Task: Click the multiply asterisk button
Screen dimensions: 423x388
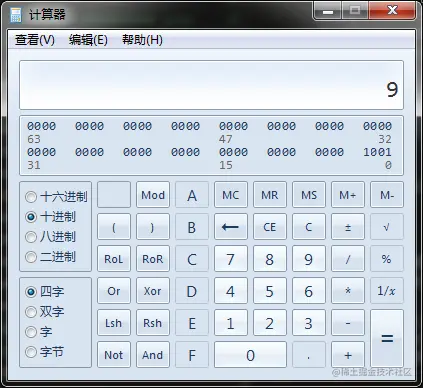Action: [348, 291]
